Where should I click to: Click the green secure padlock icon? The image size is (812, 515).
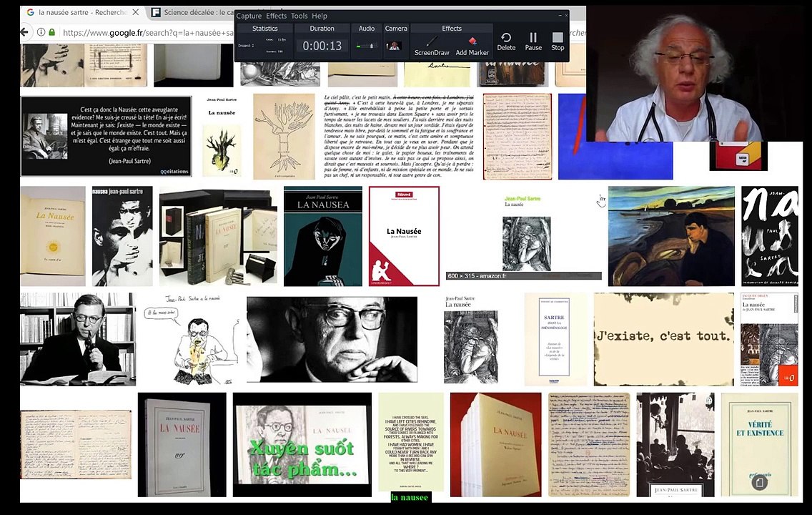click(x=51, y=32)
